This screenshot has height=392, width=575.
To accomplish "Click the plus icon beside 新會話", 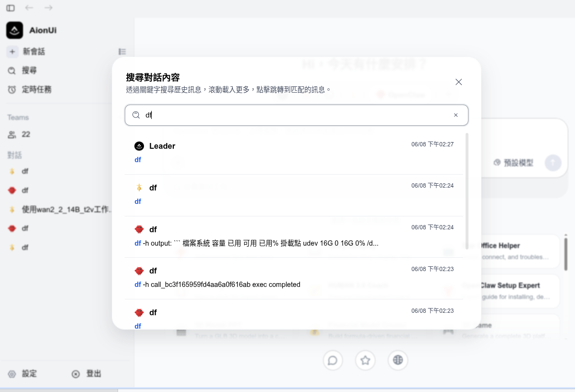I will (x=12, y=52).
